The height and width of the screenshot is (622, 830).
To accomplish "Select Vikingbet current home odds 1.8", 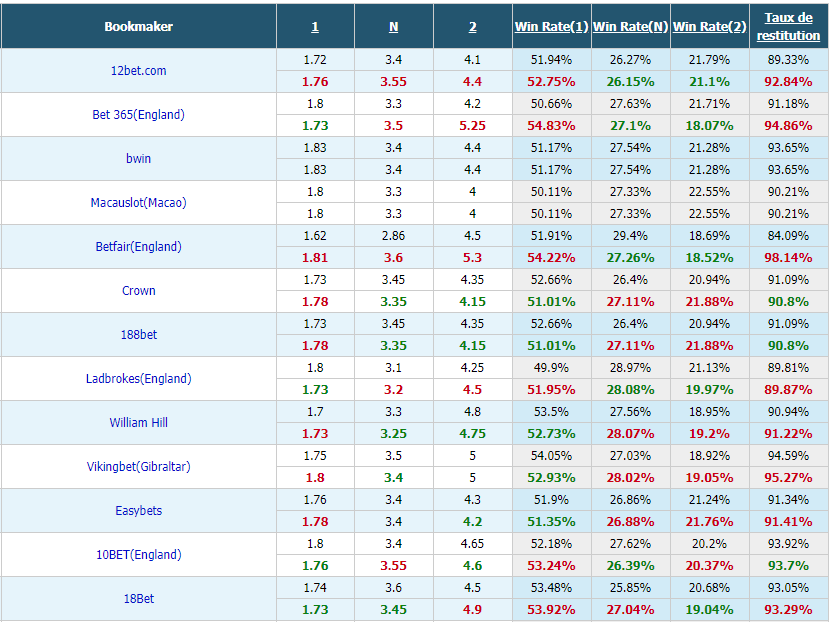I will [x=315, y=477].
